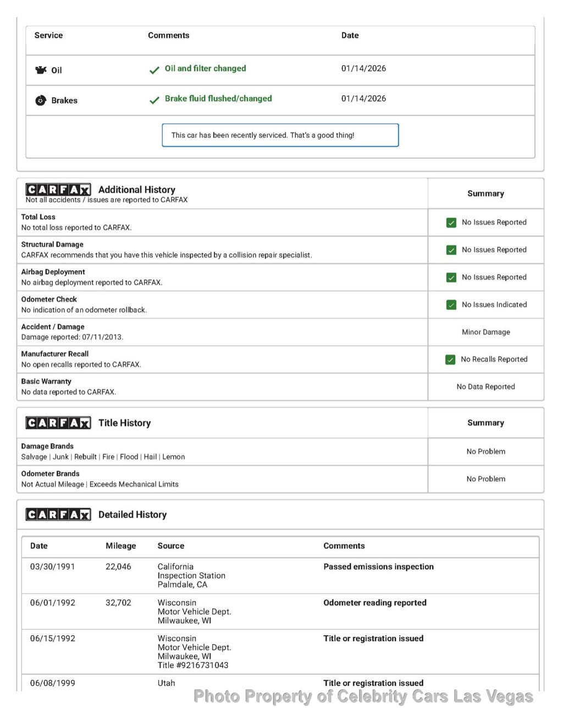Click the Odometer Check green checkbox
563x728 pixels.
tap(451, 305)
